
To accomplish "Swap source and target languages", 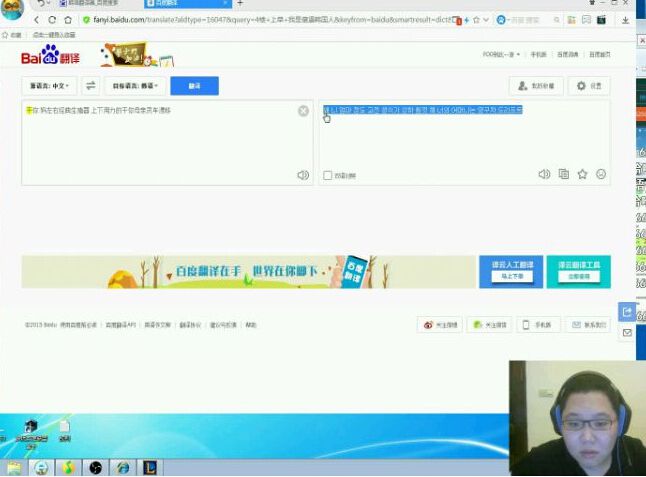I will tap(91, 86).
